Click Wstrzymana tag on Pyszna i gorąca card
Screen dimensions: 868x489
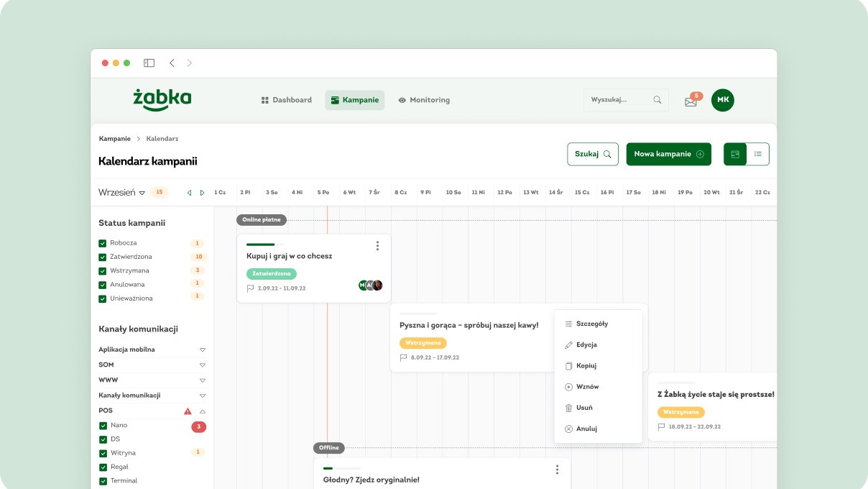click(423, 343)
